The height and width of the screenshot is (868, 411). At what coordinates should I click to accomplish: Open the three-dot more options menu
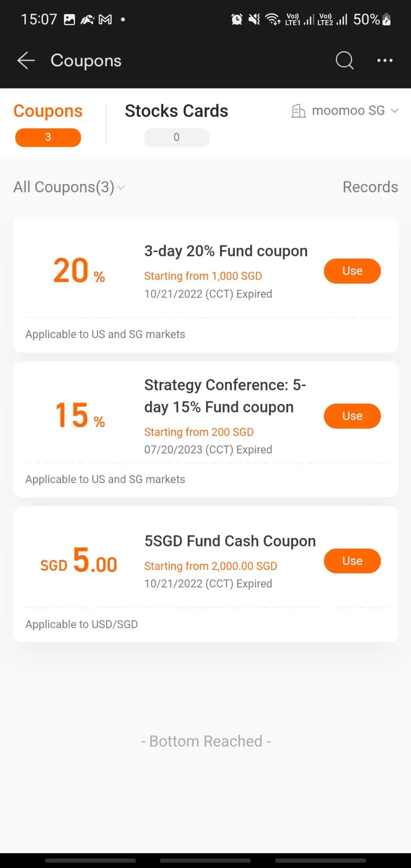tap(385, 61)
